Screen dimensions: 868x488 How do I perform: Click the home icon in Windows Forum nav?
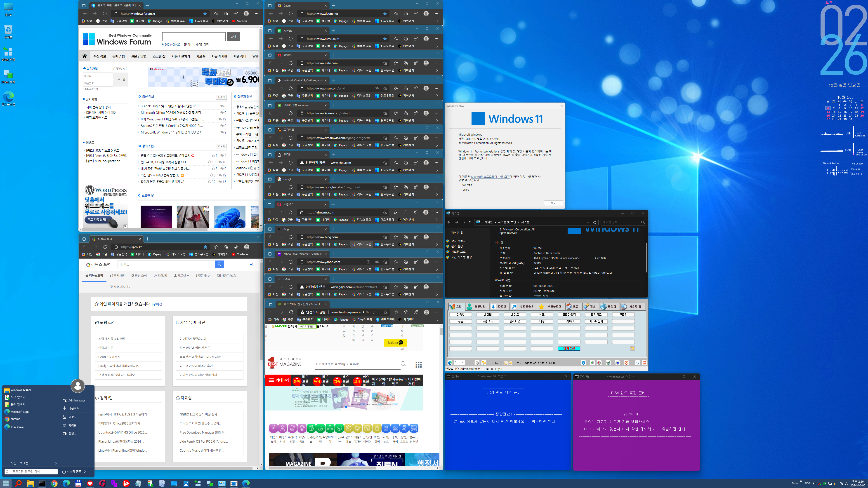pos(85,56)
